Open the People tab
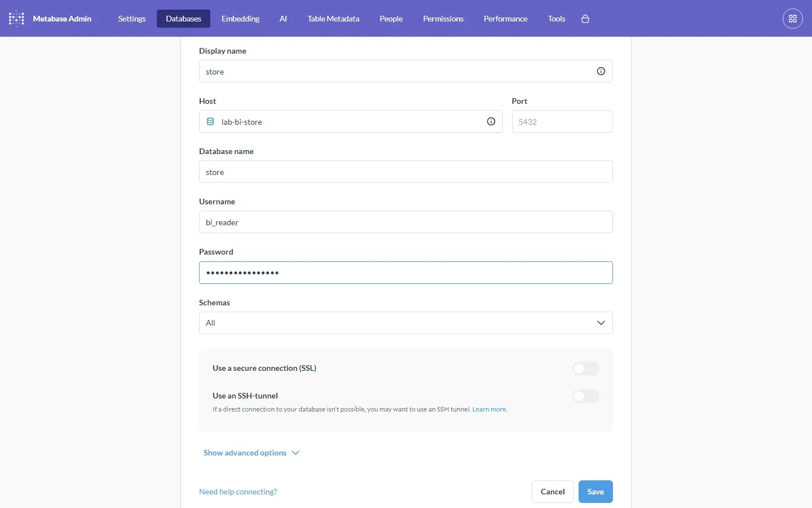Image resolution: width=812 pixels, height=508 pixels. point(391,19)
